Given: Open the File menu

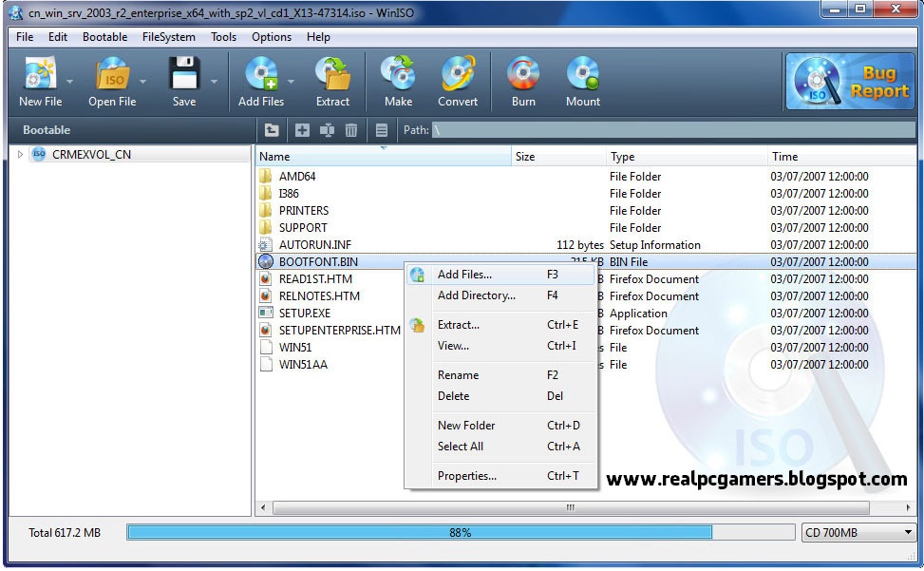Looking at the screenshot, I should (x=25, y=37).
